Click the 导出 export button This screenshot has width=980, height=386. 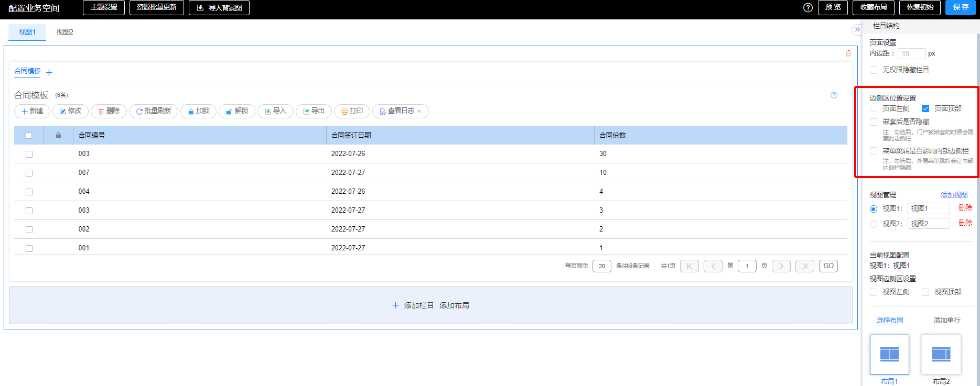pyautogui.click(x=314, y=111)
